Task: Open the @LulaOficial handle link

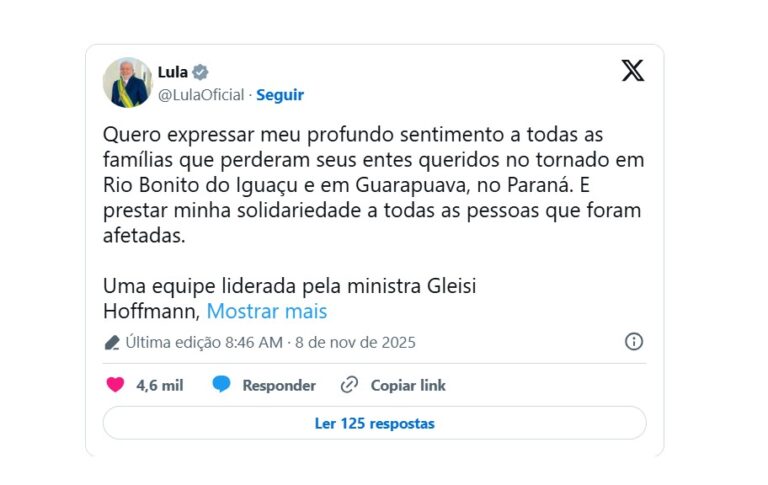Action: tap(201, 95)
